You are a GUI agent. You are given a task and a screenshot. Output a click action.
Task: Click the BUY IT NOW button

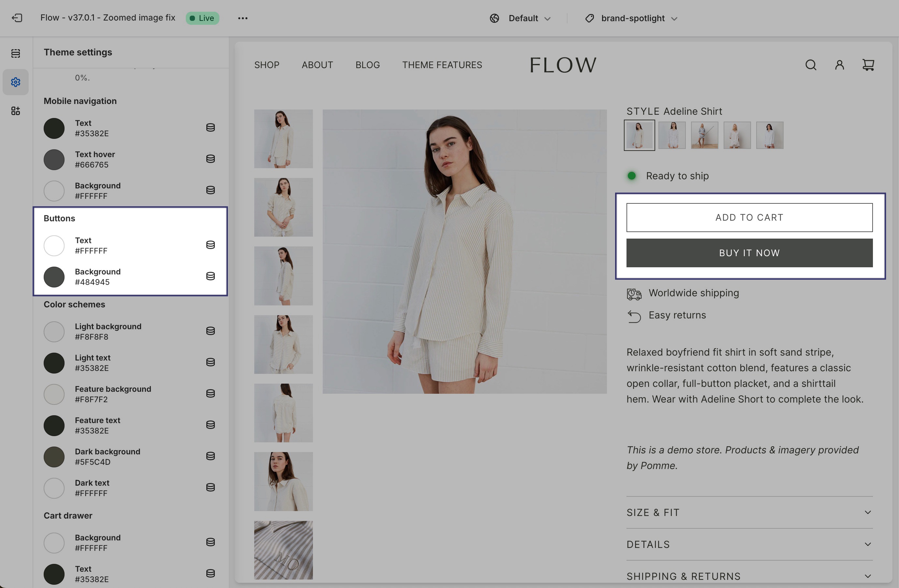click(x=749, y=253)
